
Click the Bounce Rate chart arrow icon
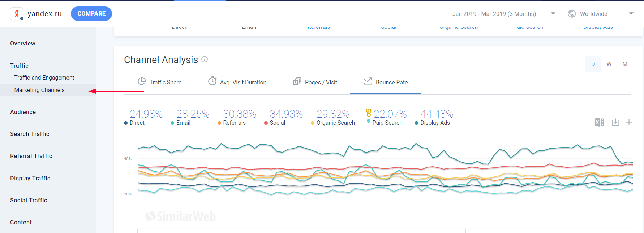pyautogui.click(x=368, y=81)
